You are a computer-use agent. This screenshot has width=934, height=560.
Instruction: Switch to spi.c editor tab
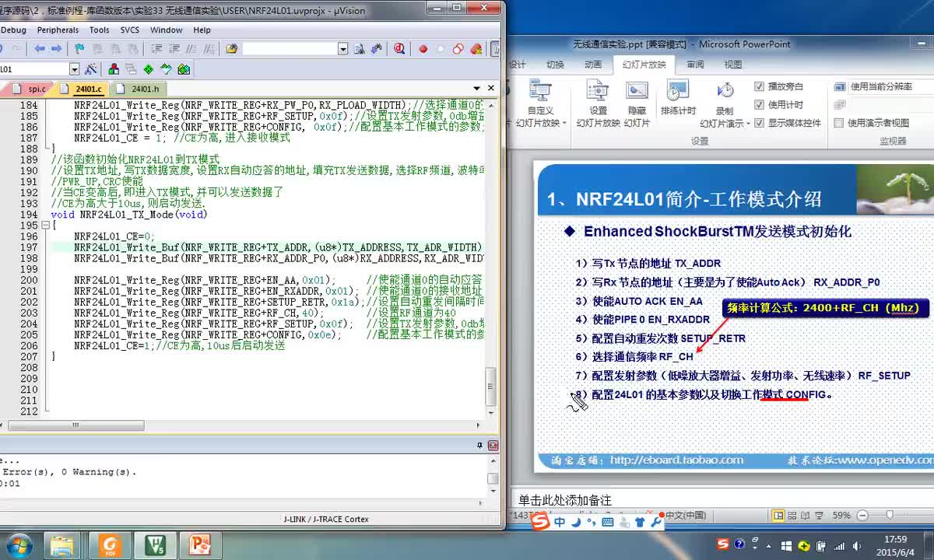32,89
